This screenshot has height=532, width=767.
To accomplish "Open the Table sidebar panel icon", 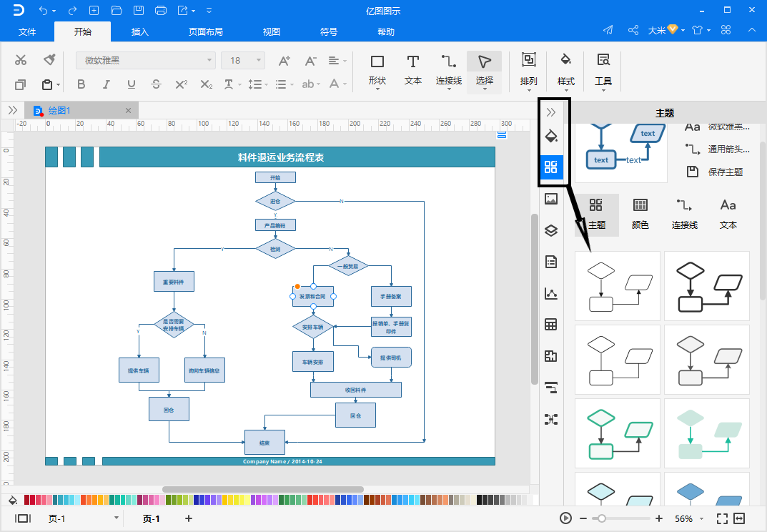I will [551, 325].
